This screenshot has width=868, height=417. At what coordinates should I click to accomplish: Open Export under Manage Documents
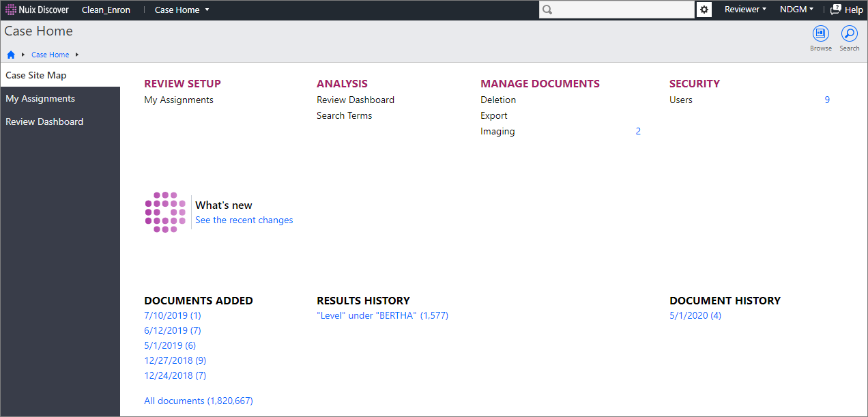coord(494,115)
